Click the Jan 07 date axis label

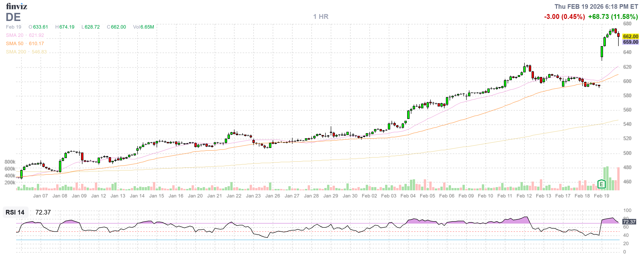pos(40,196)
